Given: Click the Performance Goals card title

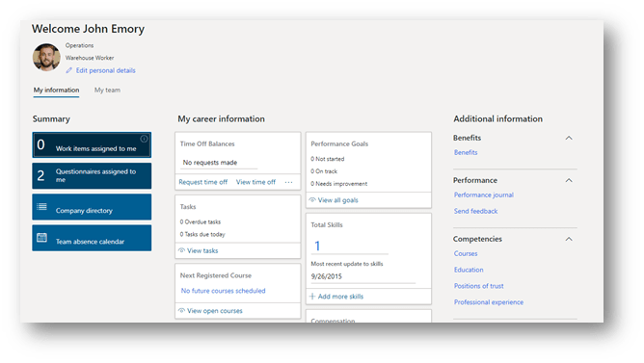Looking at the screenshot, I should point(339,144).
